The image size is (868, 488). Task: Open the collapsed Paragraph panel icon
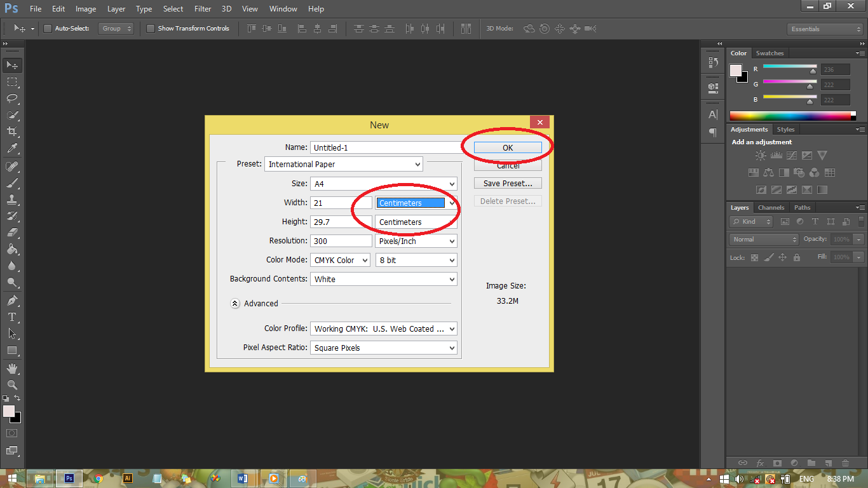pyautogui.click(x=713, y=133)
